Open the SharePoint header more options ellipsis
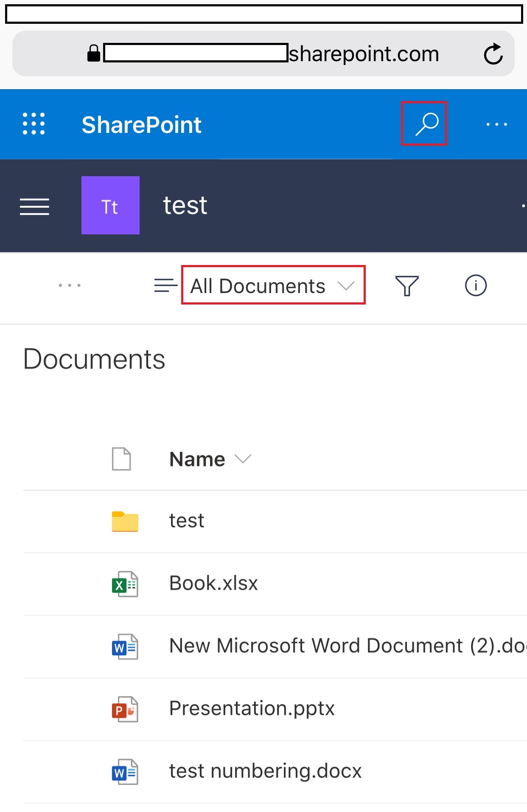The width and height of the screenshot is (527, 812). [x=497, y=124]
